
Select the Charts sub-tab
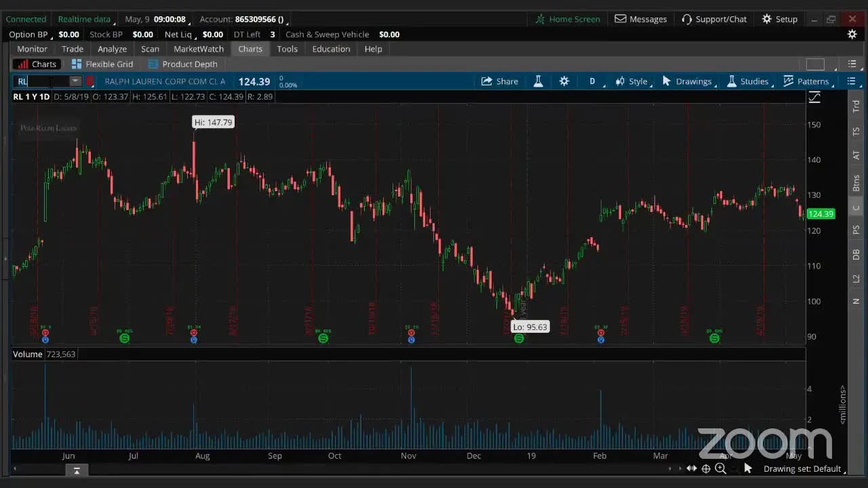(37, 64)
